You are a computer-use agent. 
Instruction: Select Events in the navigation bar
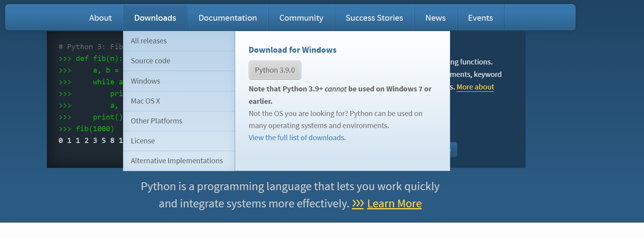480,18
